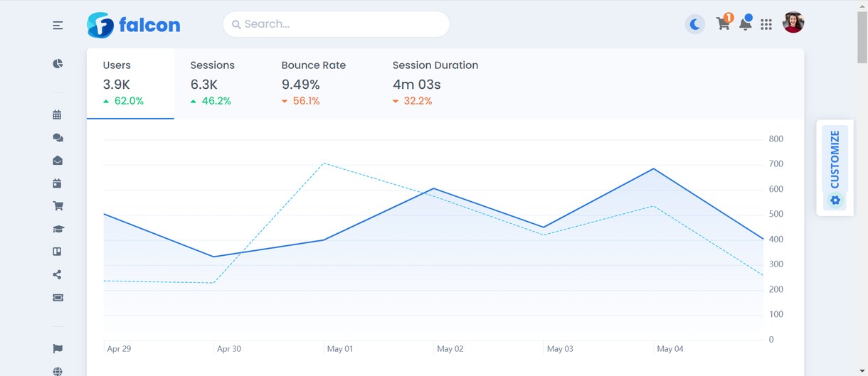The height and width of the screenshot is (376, 868).
Task: Open the nine-dot apps grid menu
Action: (766, 25)
